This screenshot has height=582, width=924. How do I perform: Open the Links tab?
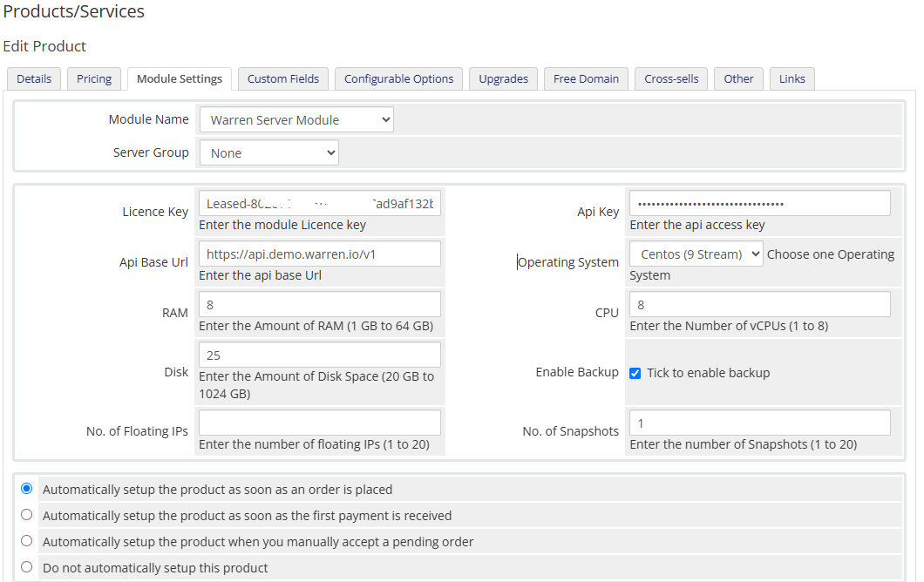pos(792,78)
